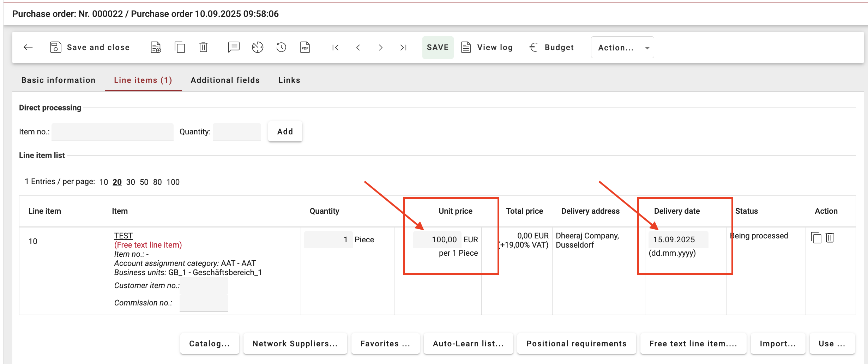Jump to the first record arrow
The height and width of the screenshot is (364, 868).
[x=335, y=47]
